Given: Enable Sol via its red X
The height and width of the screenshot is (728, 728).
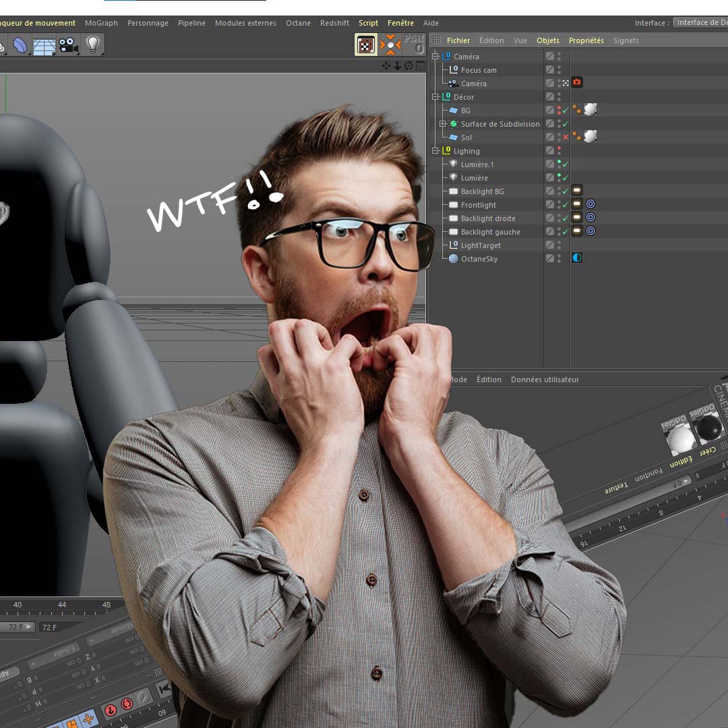Looking at the screenshot, I should 566,138.
